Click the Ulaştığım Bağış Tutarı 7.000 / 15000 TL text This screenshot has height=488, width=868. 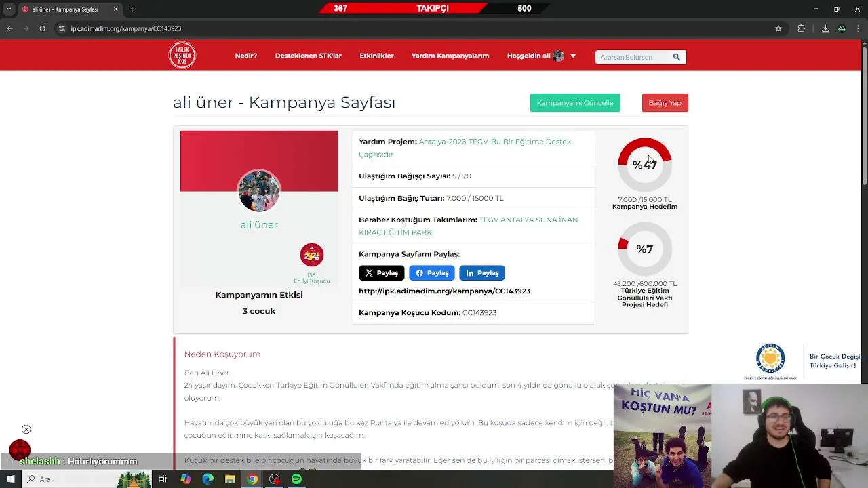[431, 198]
